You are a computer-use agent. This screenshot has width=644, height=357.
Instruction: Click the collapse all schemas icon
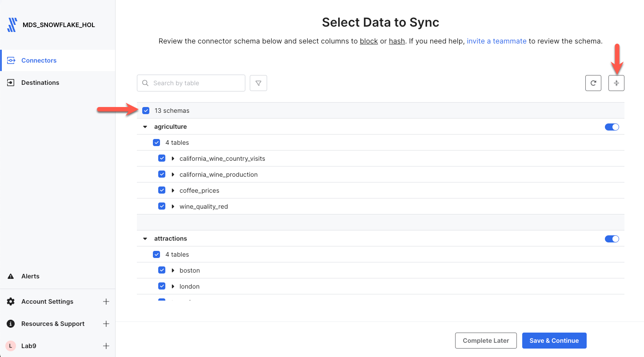pos(616,83)
